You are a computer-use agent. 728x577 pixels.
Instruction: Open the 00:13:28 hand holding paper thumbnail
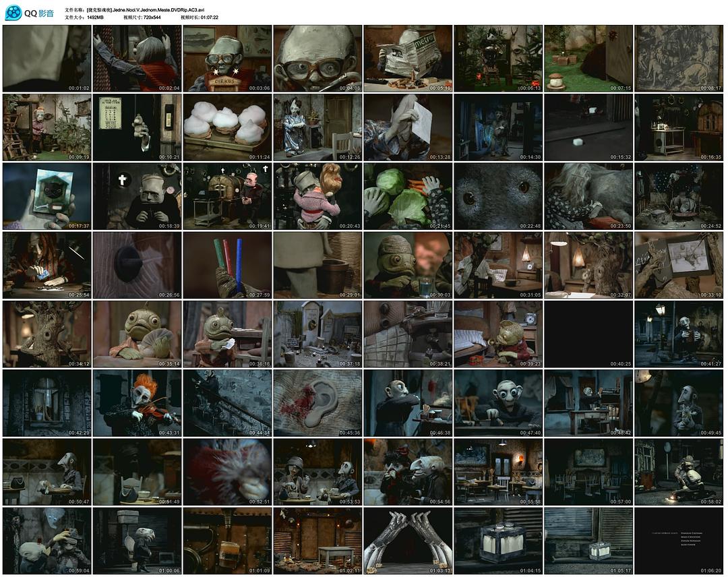click(x=408, y=127)
